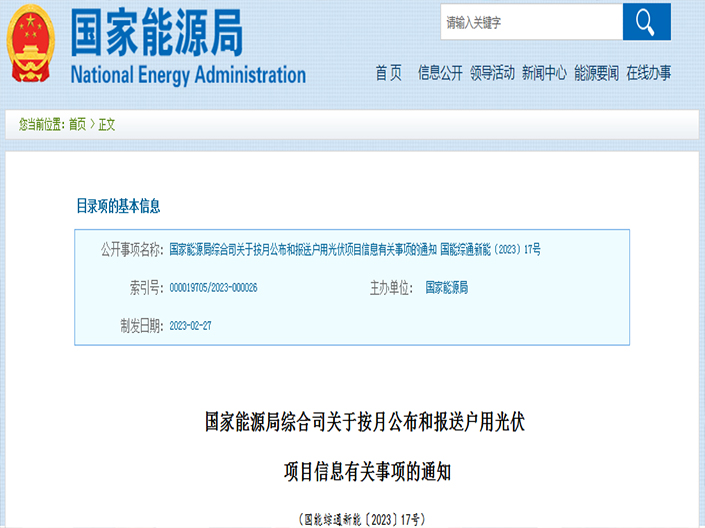This screenshot has height=528, width=705.
Task: Click the index number 000019705/2023-000026
Action: pyautogui.click(x=214, y=288)
